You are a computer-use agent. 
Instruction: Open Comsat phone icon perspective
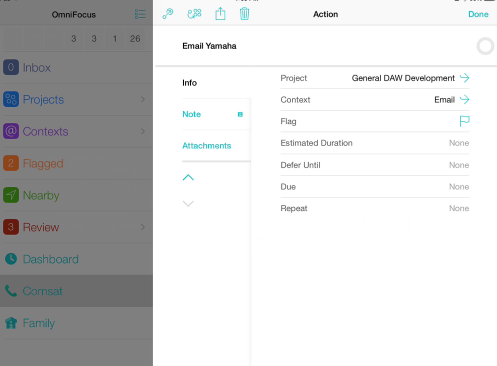tap(11, 291)
